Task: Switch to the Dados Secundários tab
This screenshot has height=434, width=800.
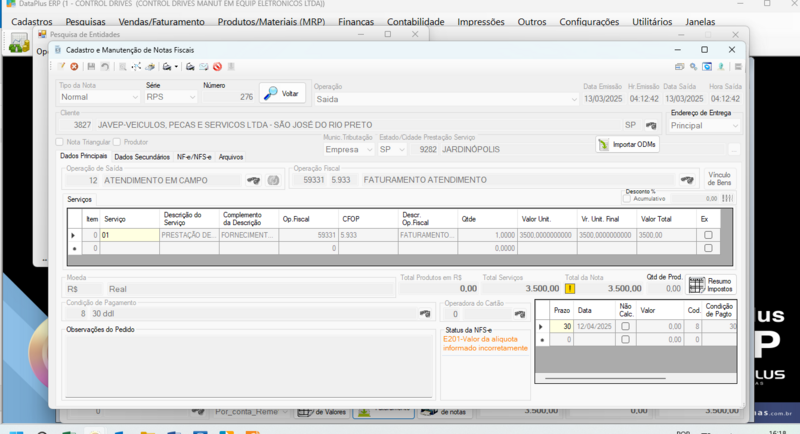Action: [x=142, y=157]
